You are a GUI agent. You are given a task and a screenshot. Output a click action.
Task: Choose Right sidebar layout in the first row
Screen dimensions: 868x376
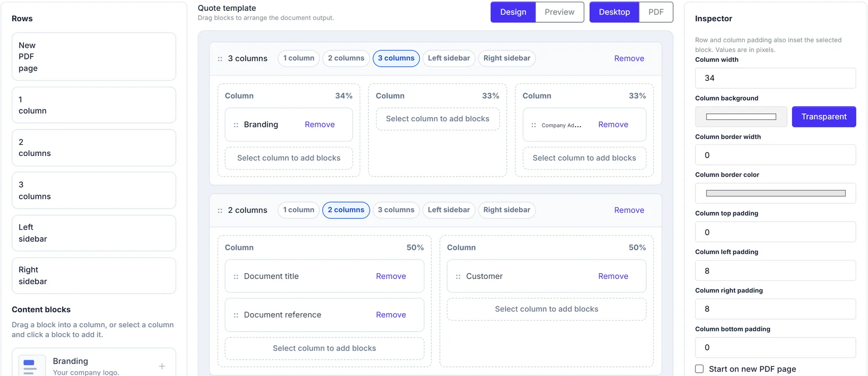(x=507, y=59)
